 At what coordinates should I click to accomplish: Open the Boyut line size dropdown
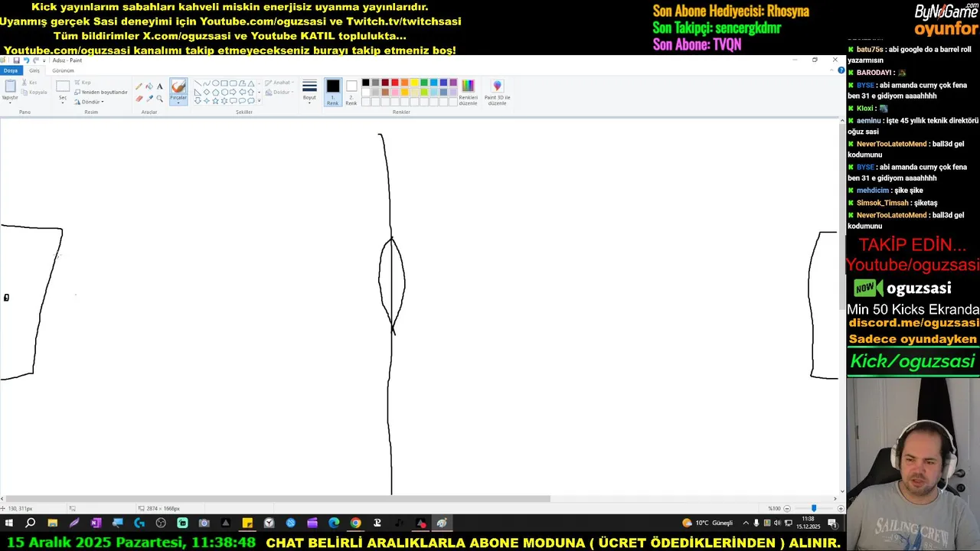pos(309,92)
